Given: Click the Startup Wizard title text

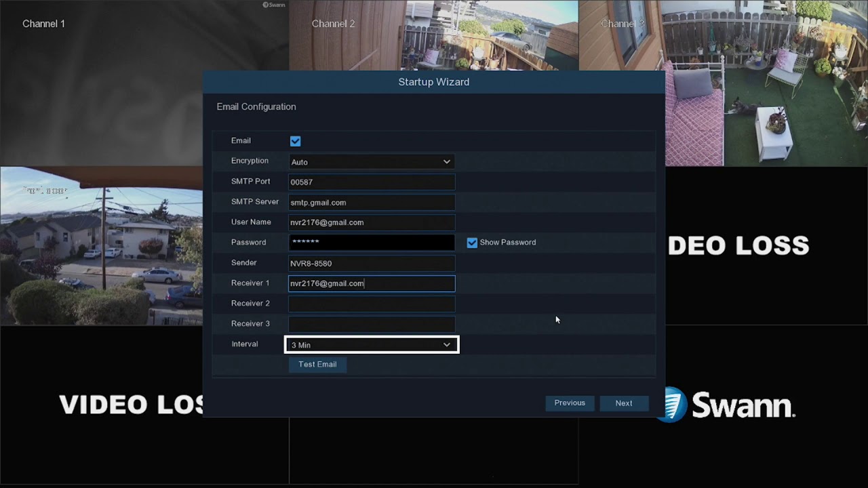Looking at the screenshot, I should click(x=434, y=82).
